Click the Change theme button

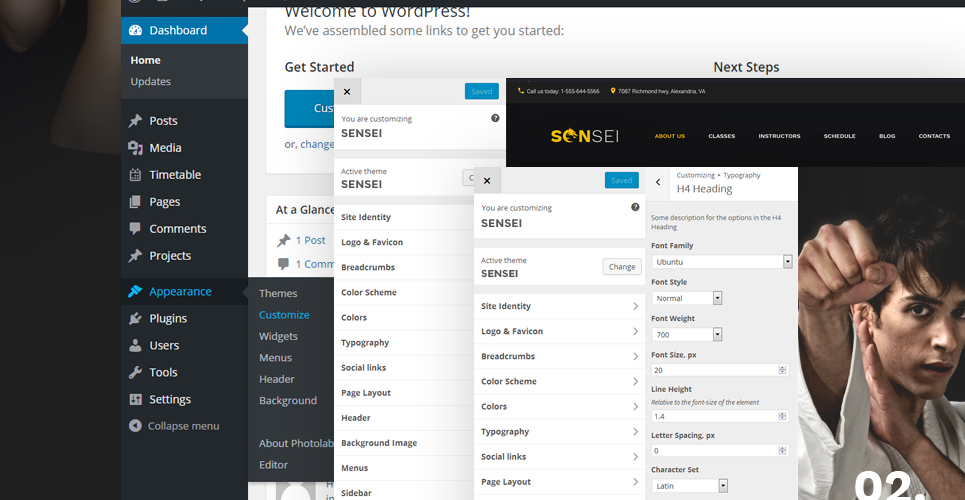pos(622,267)
